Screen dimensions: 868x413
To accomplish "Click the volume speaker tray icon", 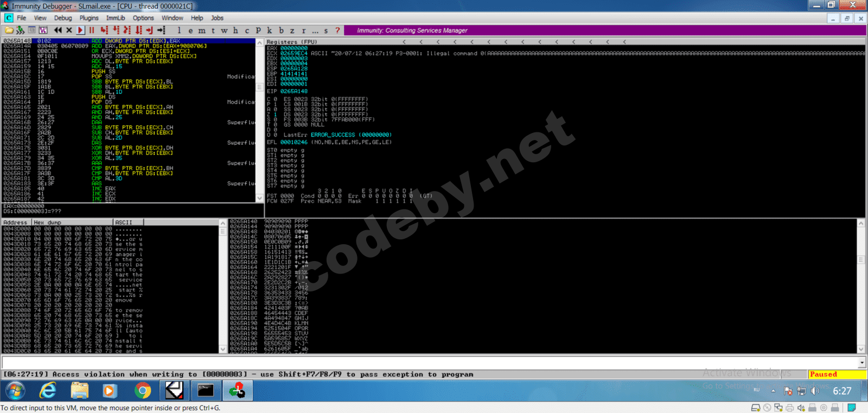I will click(814, 391).
